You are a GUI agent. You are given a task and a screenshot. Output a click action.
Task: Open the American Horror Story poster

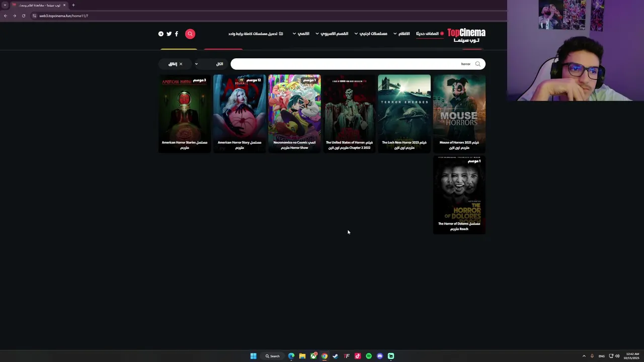(x=239, y=114)
